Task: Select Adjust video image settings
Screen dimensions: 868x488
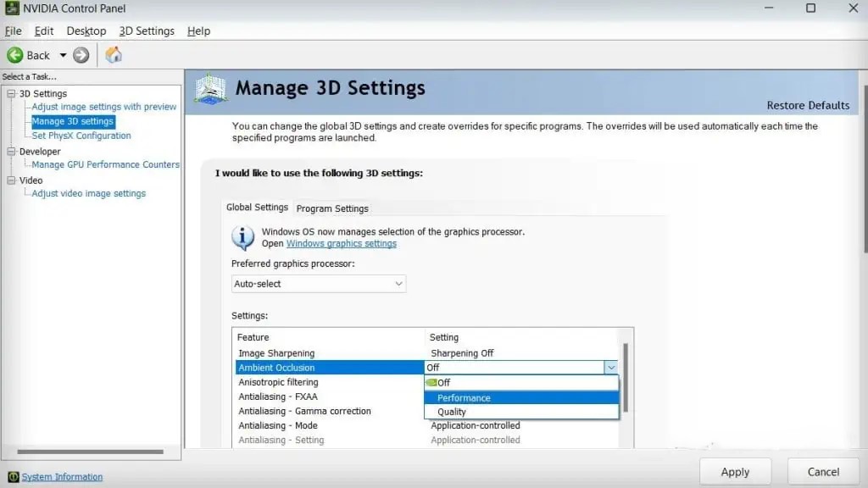Action: [x=89, y=193]
